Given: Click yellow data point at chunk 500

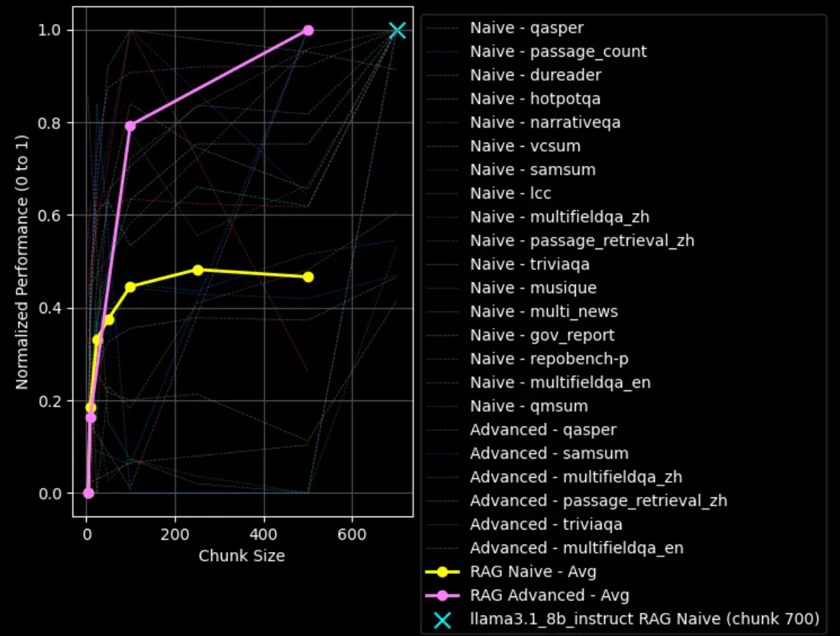Looking at the screenshot, I should pos(308,276).
